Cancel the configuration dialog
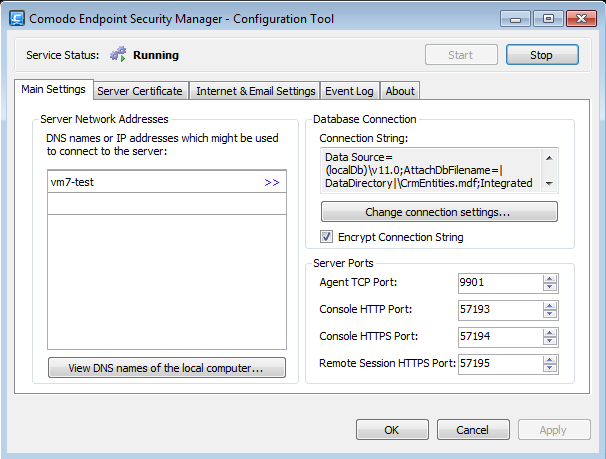The width and height of the screenshot is (606, 459). pos(473,430)
